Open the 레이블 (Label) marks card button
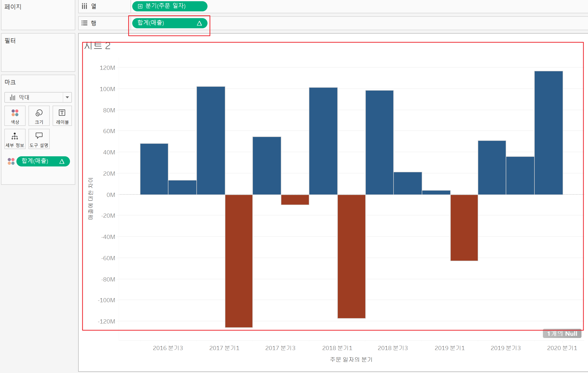588x373 pixels. pos(62,116)
